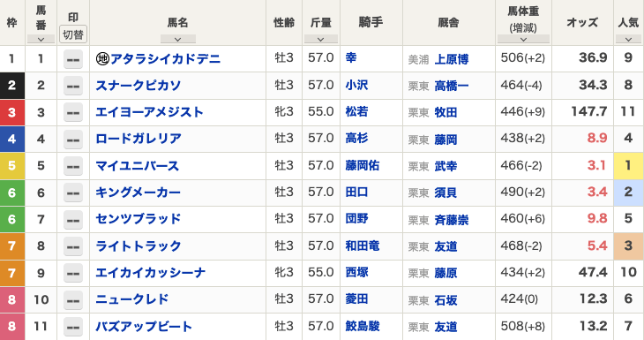
Task: Open horse page for キングメーカー
Action: 138,193
